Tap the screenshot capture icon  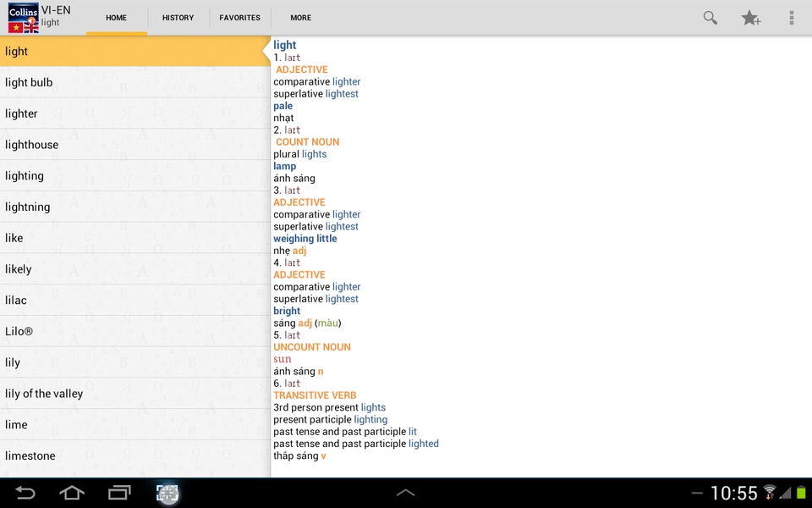click(x=167, y=493)
